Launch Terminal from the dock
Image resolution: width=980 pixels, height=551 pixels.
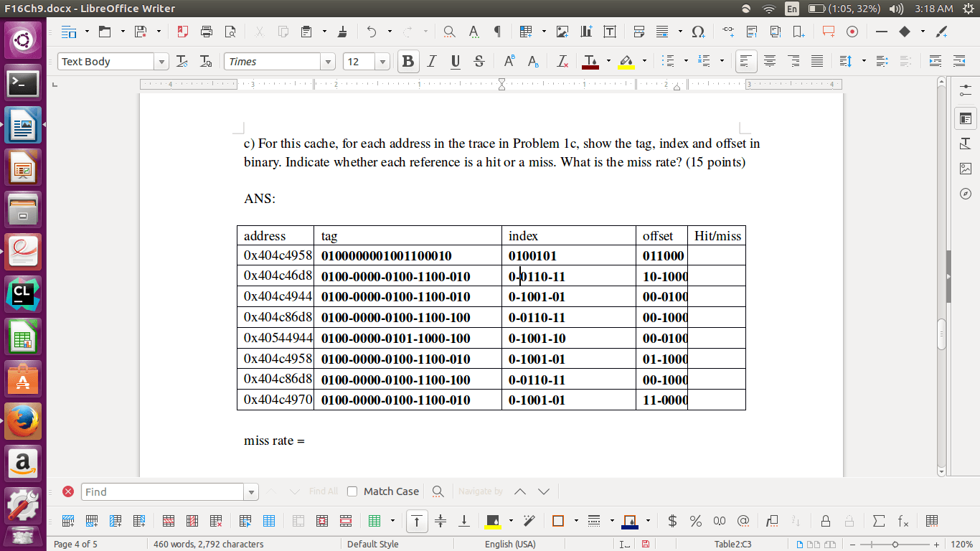point(23,83)
